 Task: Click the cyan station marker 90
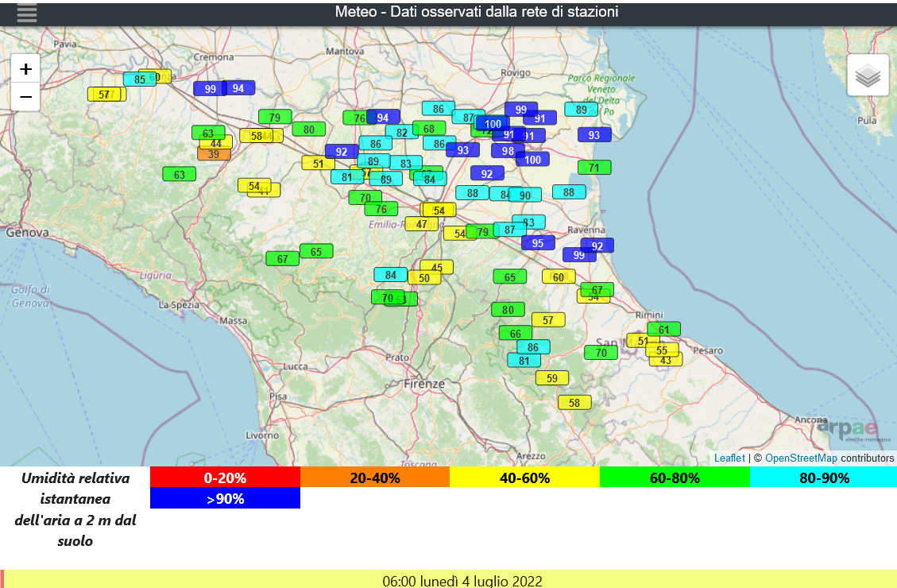[525, 195]
